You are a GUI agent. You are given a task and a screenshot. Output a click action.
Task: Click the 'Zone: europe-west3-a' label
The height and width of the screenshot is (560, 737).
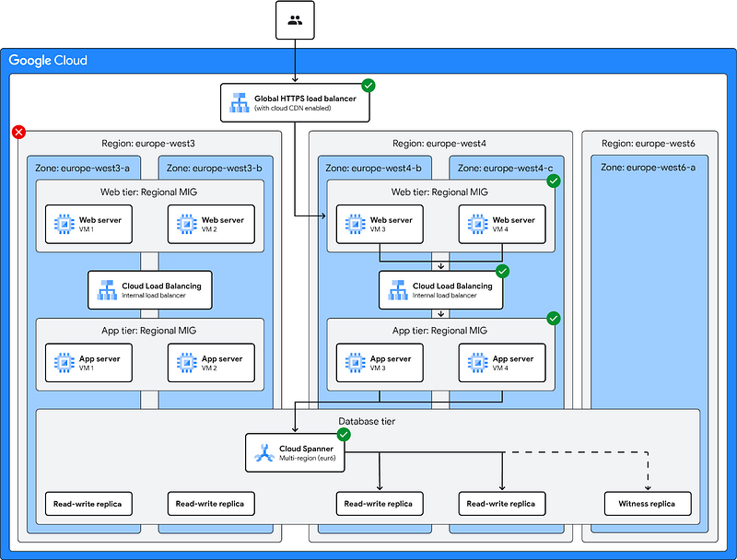coord(82,169)
